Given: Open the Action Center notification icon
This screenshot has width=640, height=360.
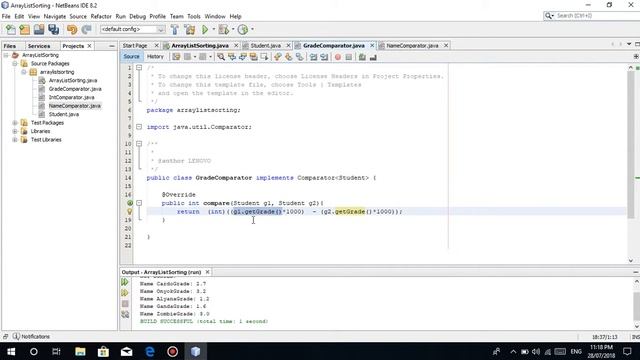Looking at the screenshot, I should pos(627,351).
